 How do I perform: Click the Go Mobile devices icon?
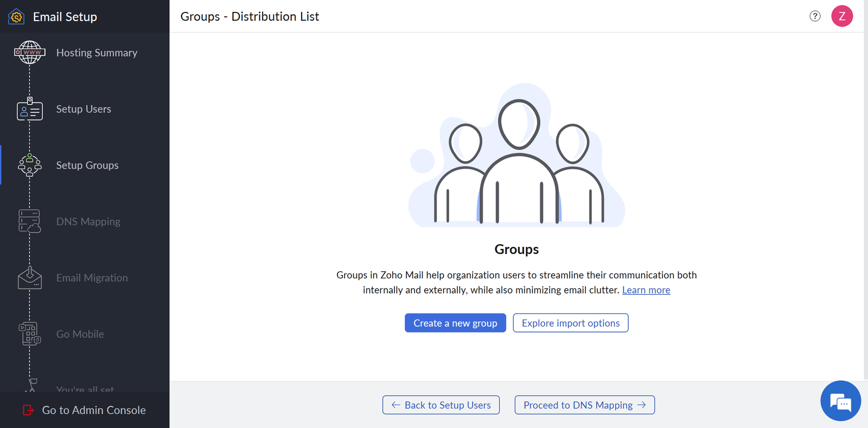coord(30,334)
